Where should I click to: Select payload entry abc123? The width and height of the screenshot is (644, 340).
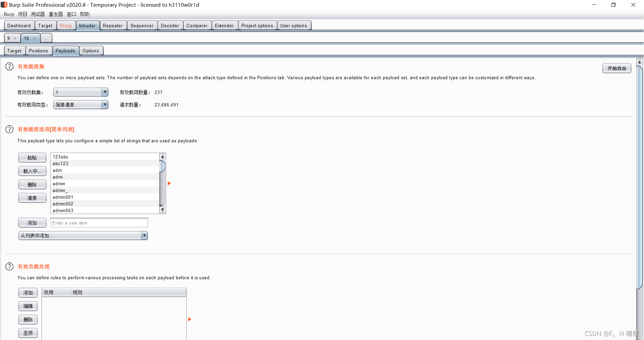105,163
